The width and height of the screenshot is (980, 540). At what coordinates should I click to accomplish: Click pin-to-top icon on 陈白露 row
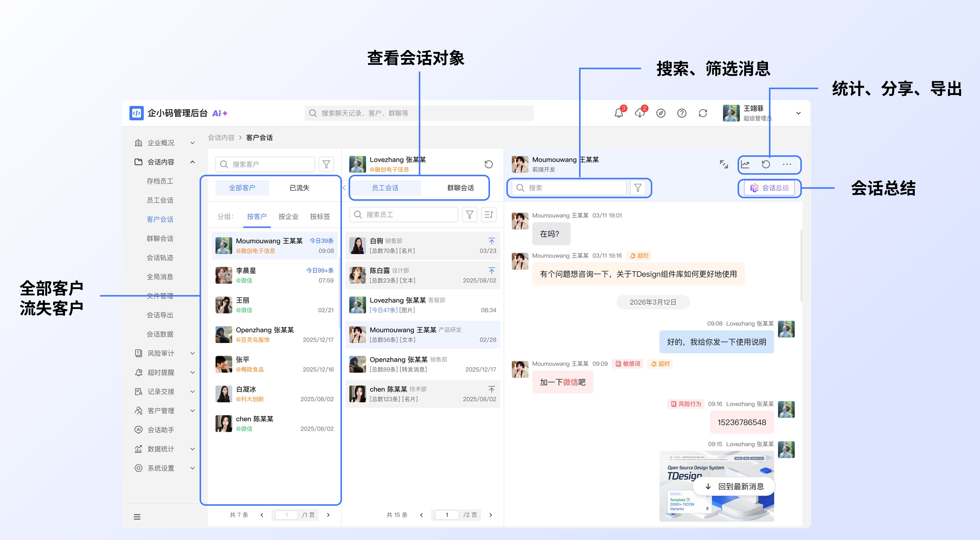[x=492, y=270]
